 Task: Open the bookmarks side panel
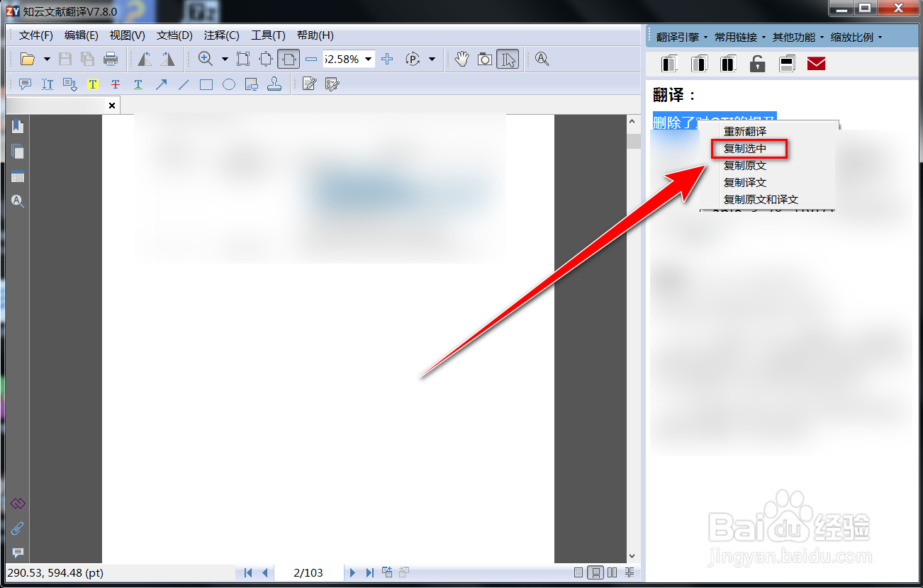click(x=18, y=127)
